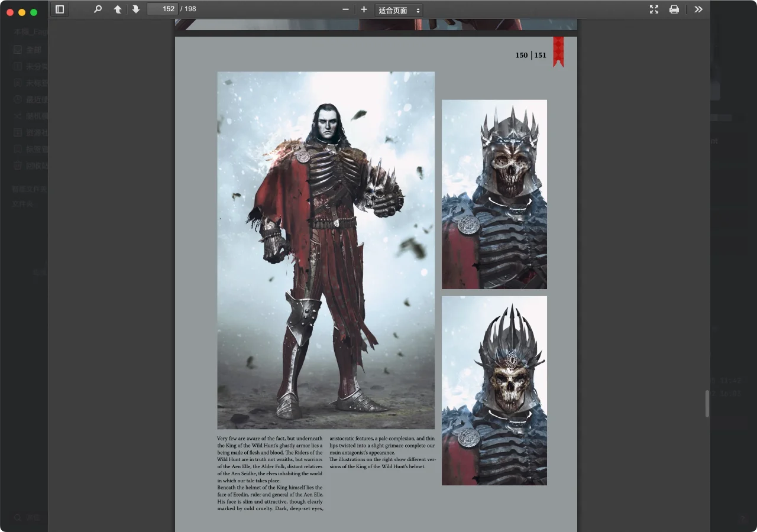Select 全部 in the background Eagle sidebar
Image resolution: width=757 pixels, height=532 pixels.
coord(34,50)
